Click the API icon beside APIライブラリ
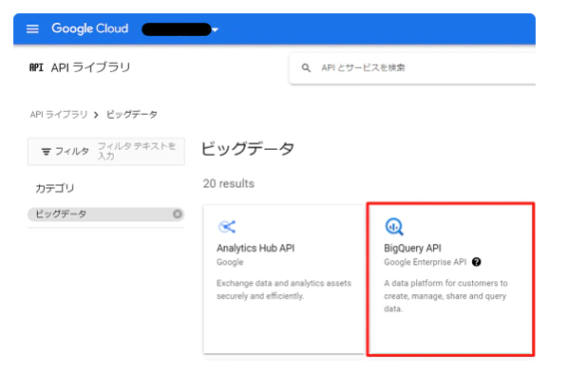This screenshot has width=586, height=392. (x=36, y=67)
